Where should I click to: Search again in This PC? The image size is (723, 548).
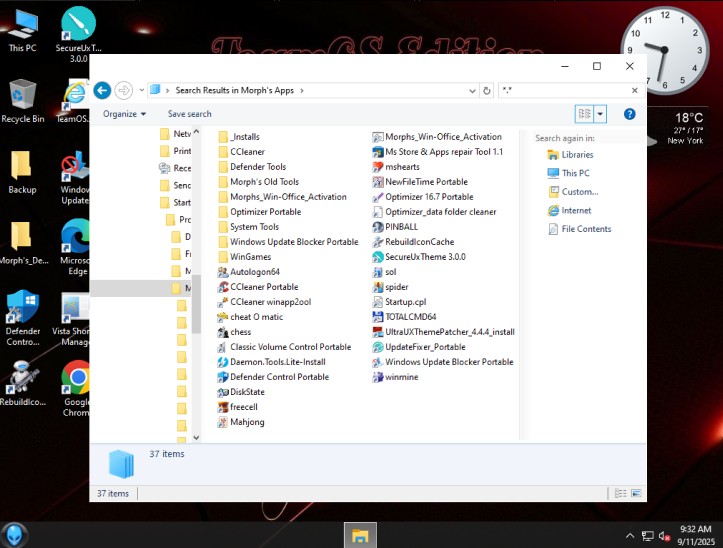pos(569,173)
